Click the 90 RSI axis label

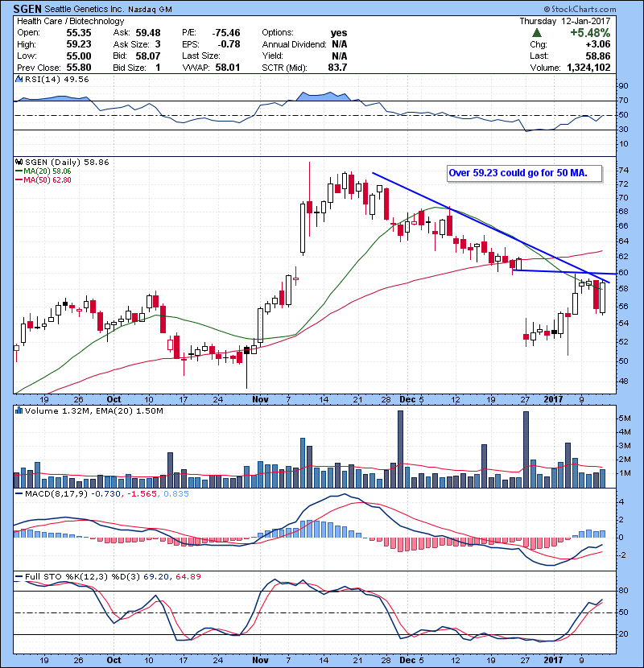coord(624,86)
